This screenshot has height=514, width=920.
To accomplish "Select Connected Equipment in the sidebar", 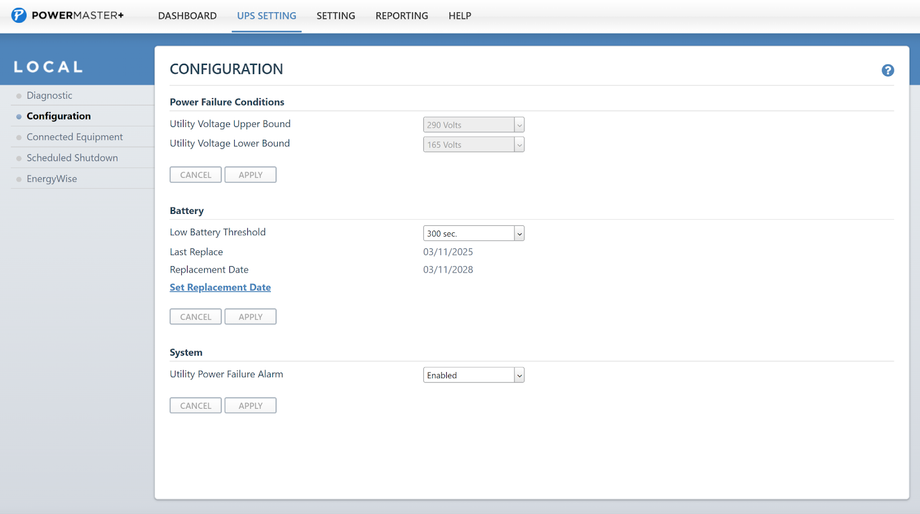I will pos(75,137).
